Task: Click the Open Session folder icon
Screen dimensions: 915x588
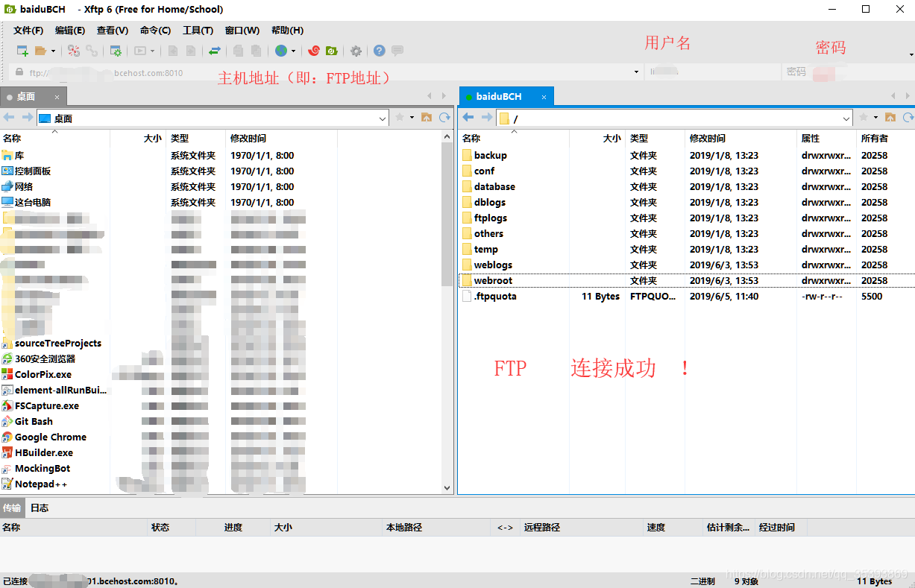Action: pos(41,51)
